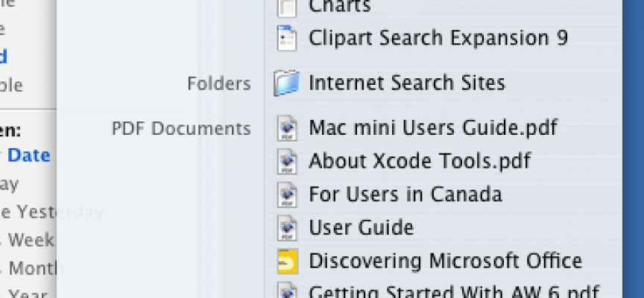
Task: Choose the blue Date filter in sidebar
Action: [x=29, y=155]
